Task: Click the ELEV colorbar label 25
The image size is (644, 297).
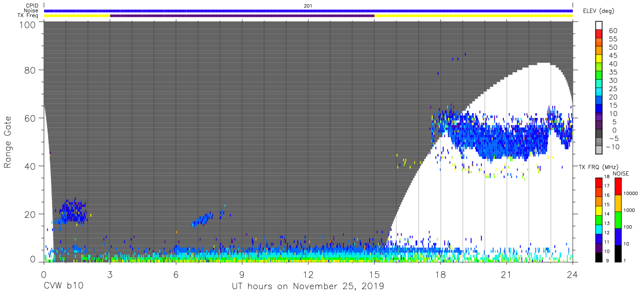Action: pyautogui.click(x=612, y=89)
